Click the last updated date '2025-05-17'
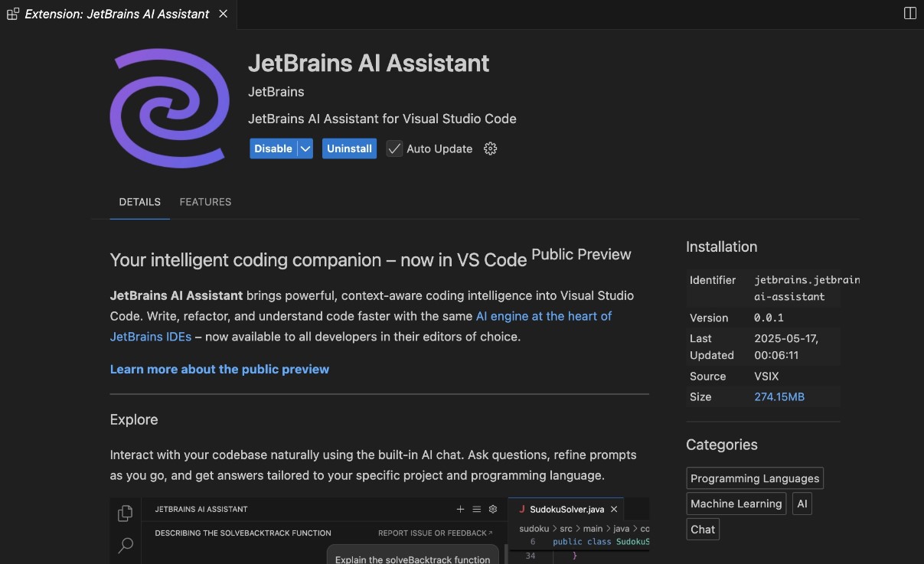 [787, 338]
